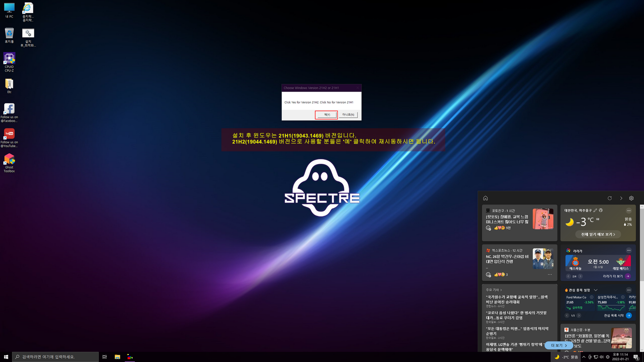Select the Etc folder icon

tap(9, 86)
